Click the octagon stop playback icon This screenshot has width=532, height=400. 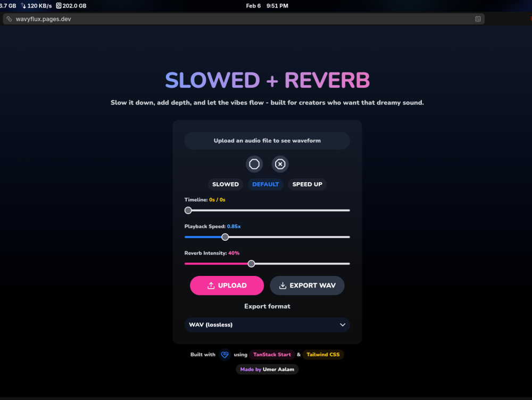(254, 164)
